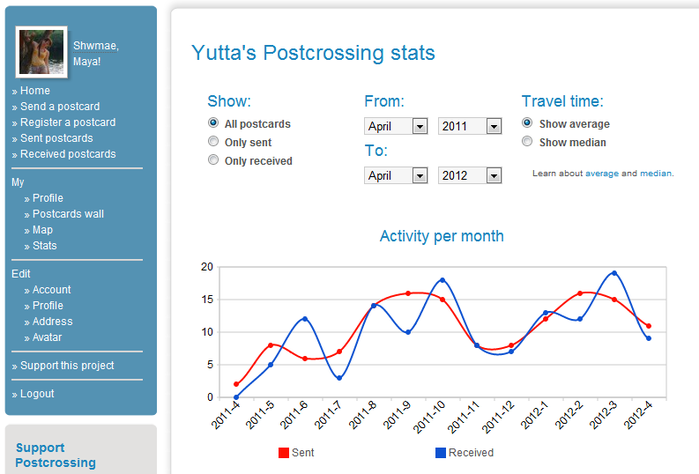This screenshot has height=474, width=699.
Task: View Received postcards
Action: click(x=68, y=154)
